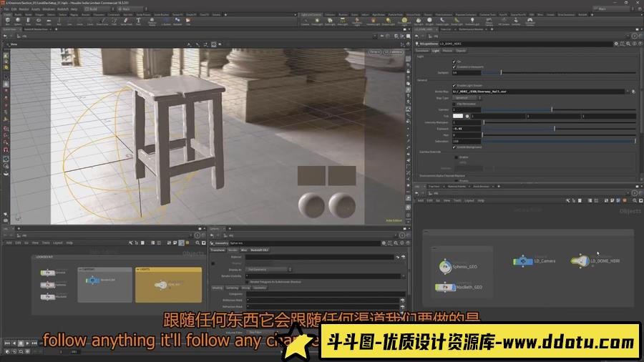Switch to the Photon parameter tab
The height and width of the screenshot is (362, 644).
pyautogui.click(x=447, y=51)
